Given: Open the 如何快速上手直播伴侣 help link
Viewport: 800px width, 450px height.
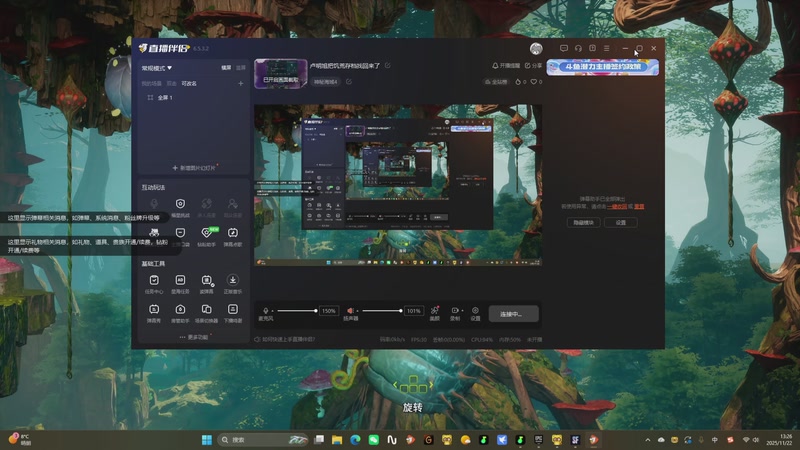Looking at the screenshot, I should pos(285,339).
